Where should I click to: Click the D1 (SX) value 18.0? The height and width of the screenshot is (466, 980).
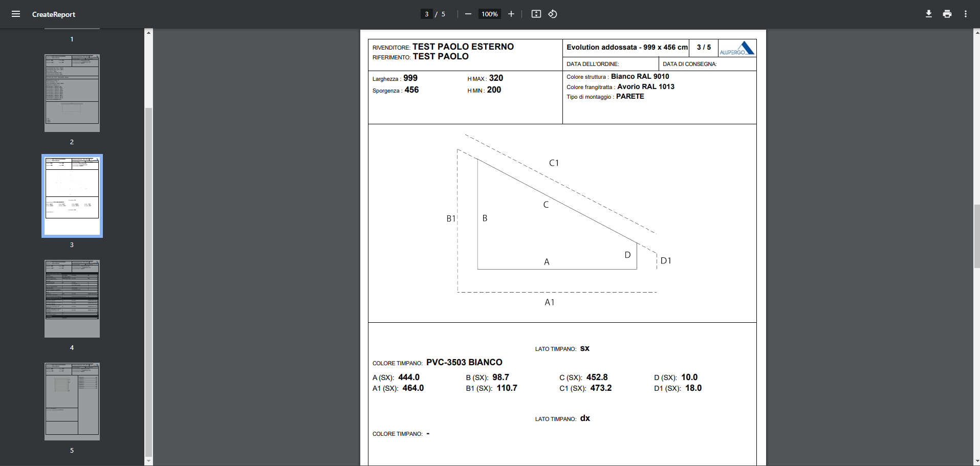coord(693,388)
